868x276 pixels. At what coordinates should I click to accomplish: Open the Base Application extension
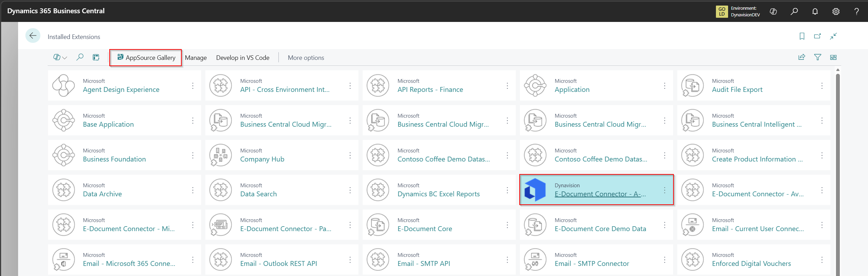108,125
